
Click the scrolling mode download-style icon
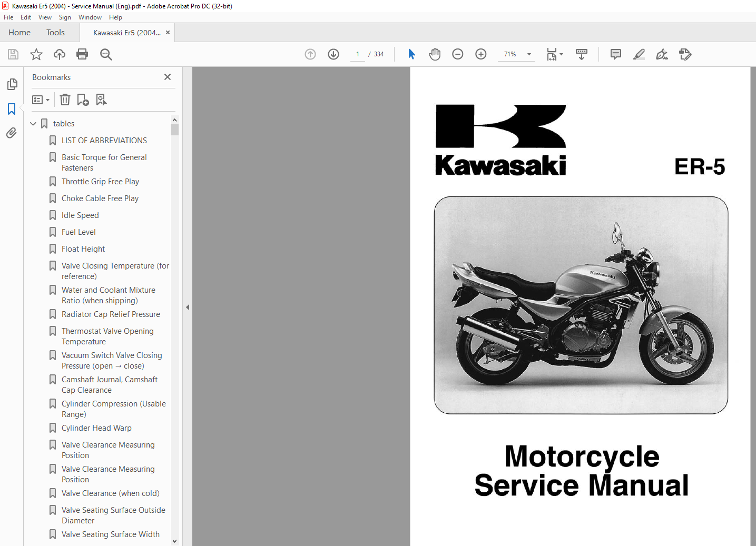pos(582,54)
